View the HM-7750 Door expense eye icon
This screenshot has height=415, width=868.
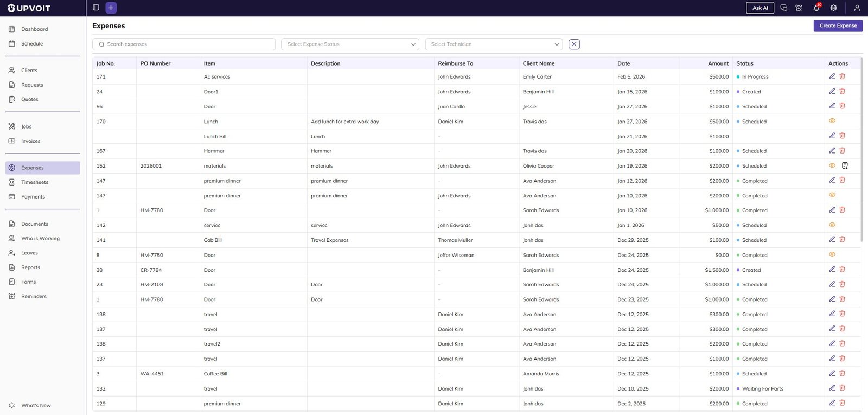click(832, 254)
